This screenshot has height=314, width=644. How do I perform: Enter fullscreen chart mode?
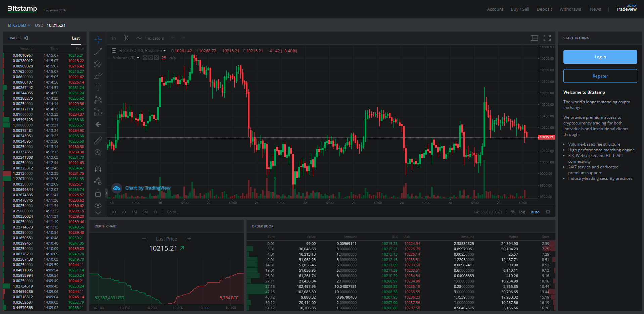click(547, 38)
